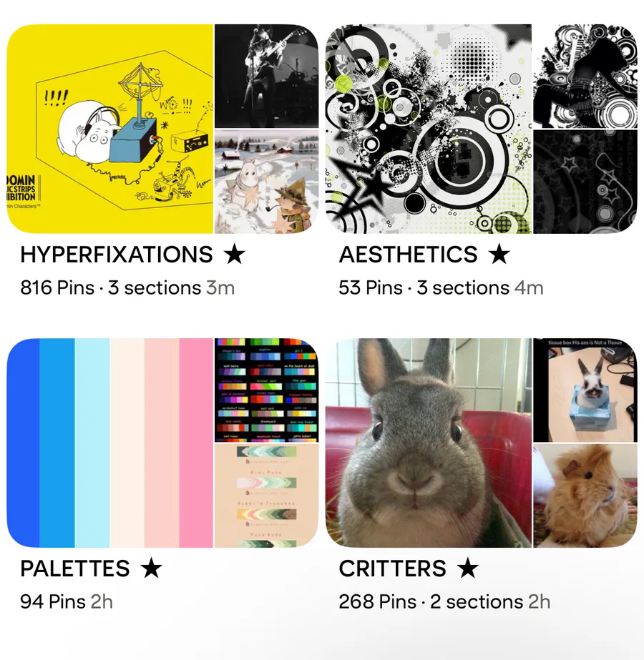The image size is (644, 660).
Task: Open the fluffy orange guinea pig photo
Action: pos(585,496)
